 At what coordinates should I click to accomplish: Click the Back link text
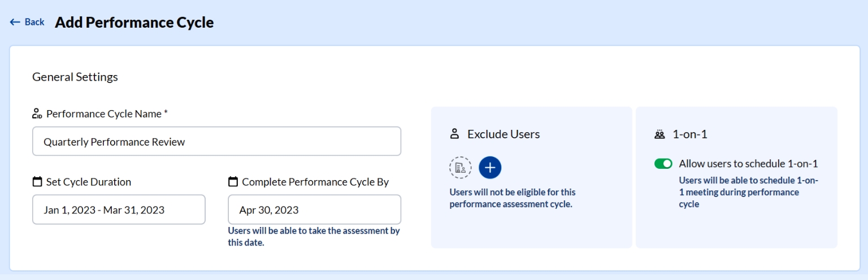[x=34, y=22]
